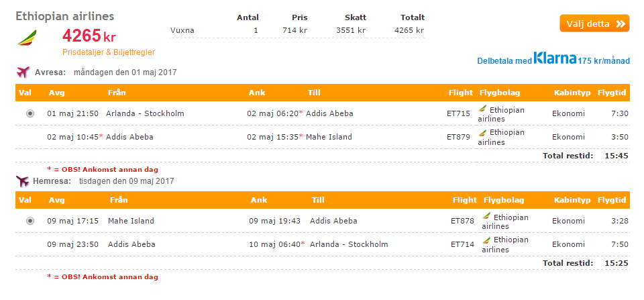Click airline logo icon in the ET714 row
Screen dimensions: 644x300
click(487, 239)
